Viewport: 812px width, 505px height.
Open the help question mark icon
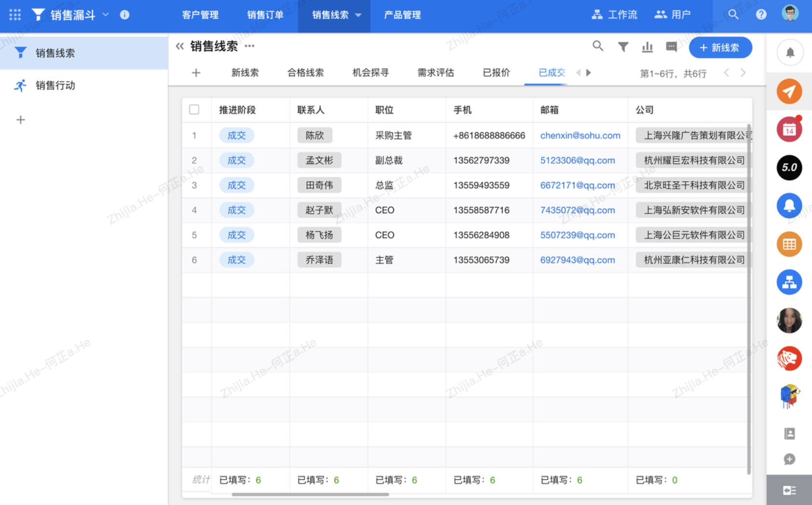click(x=761, y=14)
